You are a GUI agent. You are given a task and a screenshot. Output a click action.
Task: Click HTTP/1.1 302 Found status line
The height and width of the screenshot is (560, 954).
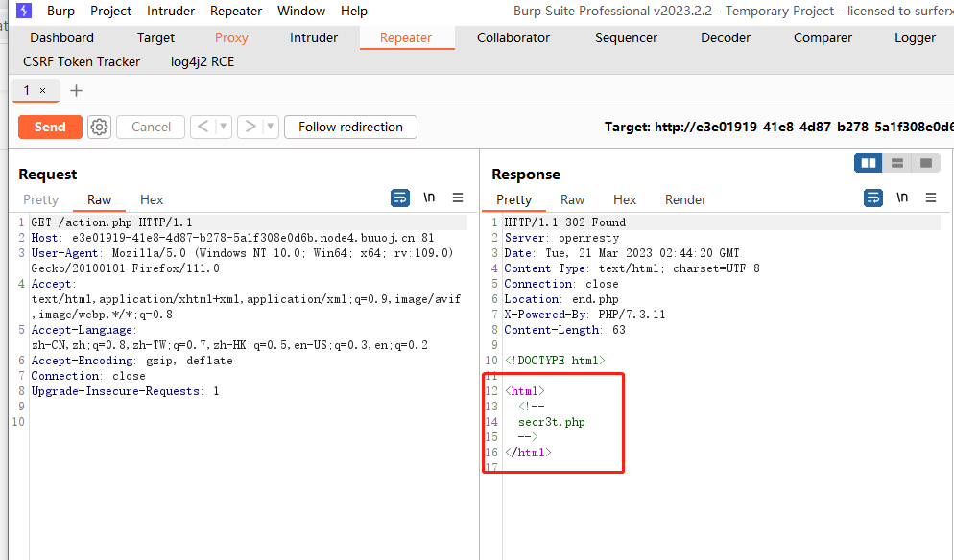click(565, 222)
